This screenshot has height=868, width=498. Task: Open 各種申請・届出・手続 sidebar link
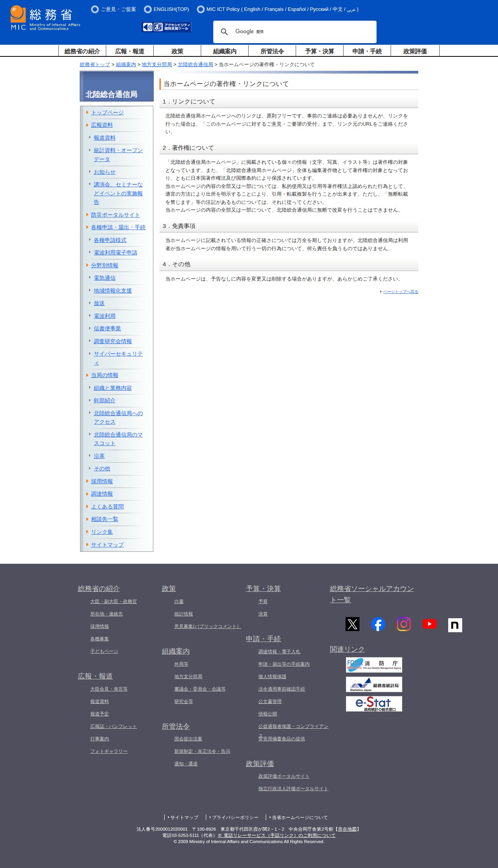point(118,227)
